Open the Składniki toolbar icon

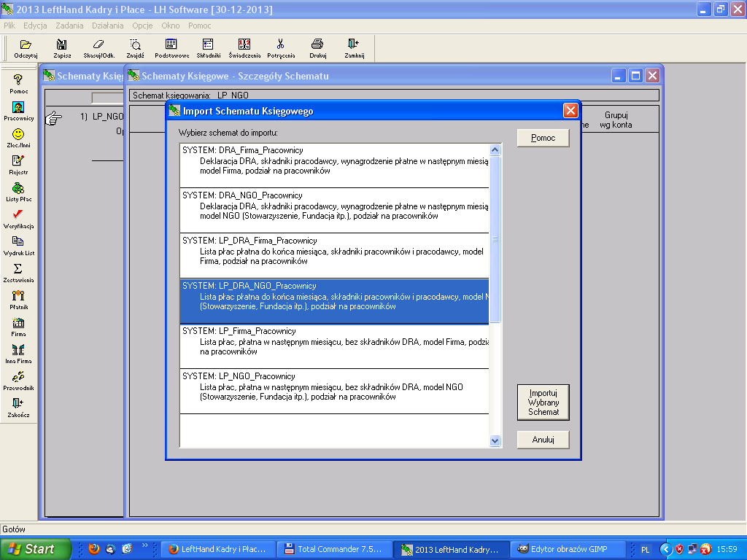(x=208, y=49)
